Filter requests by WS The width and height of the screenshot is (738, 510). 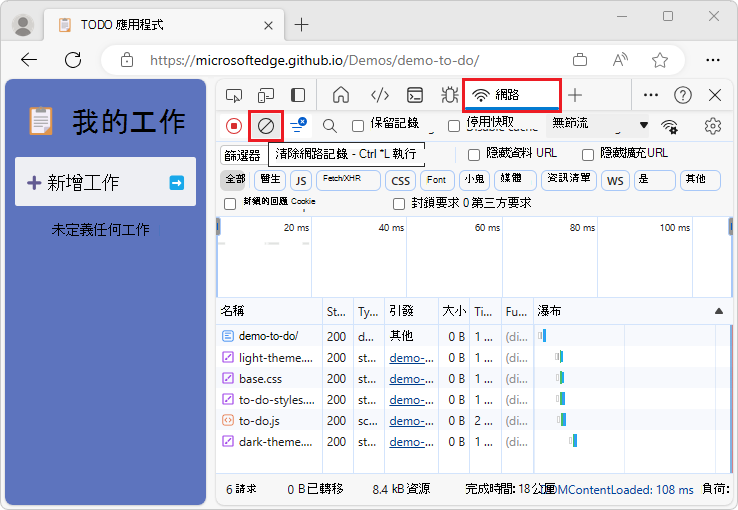click(615, 181)
